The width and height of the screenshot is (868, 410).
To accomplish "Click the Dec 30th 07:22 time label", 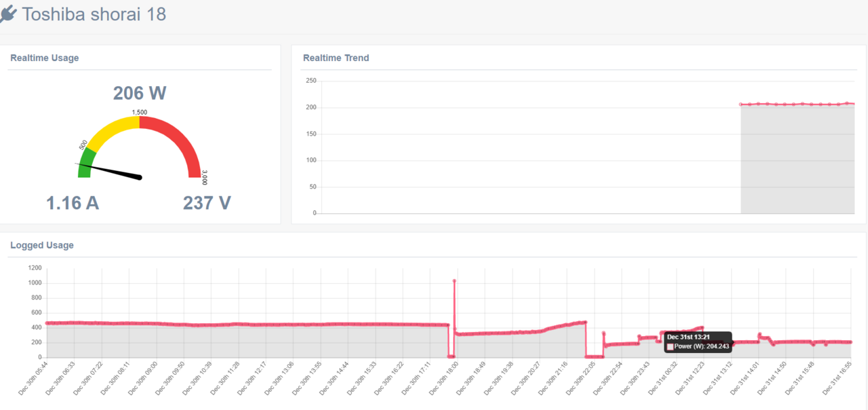I will (x=88, y=379).
